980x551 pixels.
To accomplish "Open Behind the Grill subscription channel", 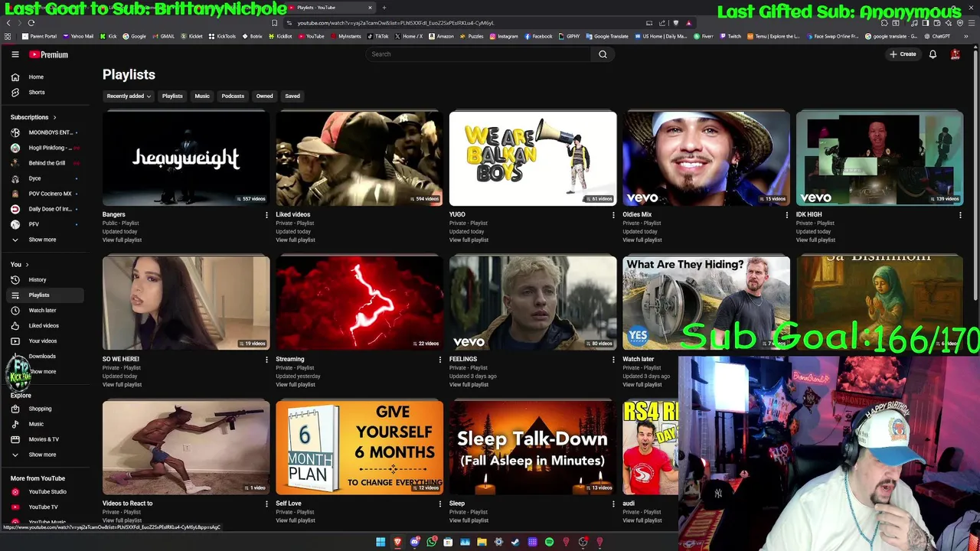I will pos(46,163).
